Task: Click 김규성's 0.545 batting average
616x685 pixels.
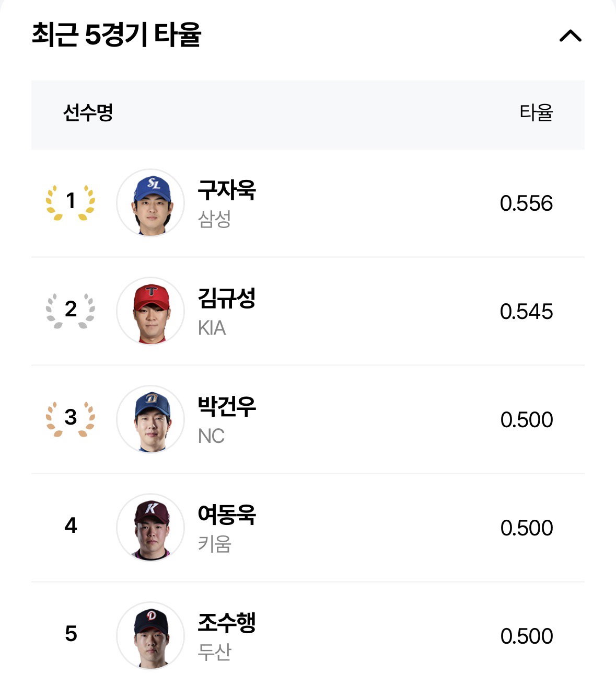Action: (526, 312)
